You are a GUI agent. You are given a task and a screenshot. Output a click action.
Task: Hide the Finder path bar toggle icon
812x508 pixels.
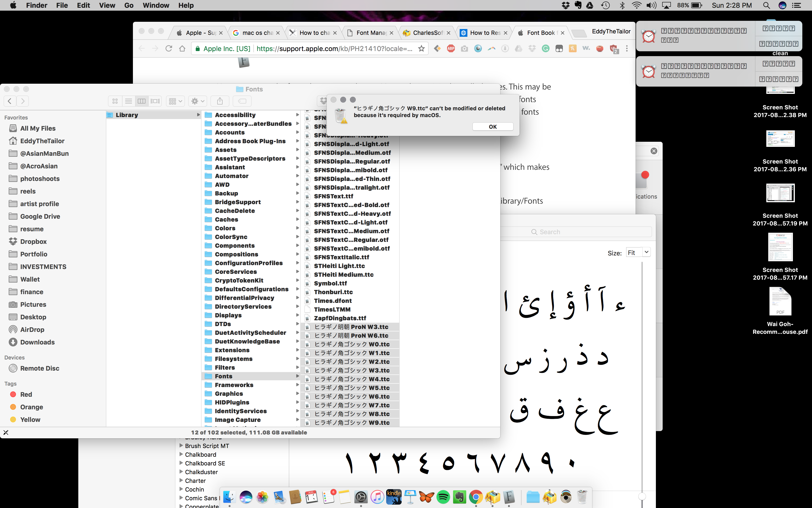pyautogui.click(x=6, y=433)
